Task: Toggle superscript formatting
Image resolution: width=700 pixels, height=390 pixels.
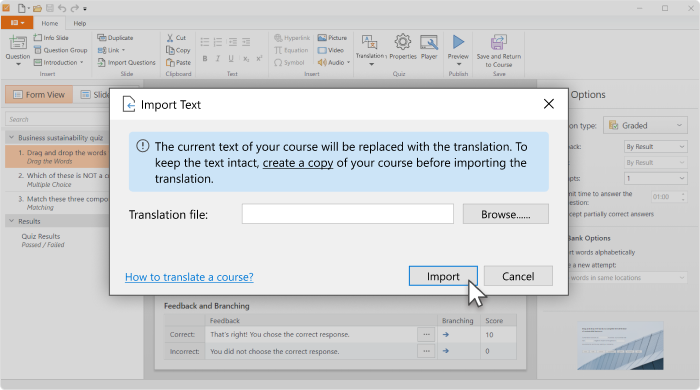Action: tap(259, 58)
